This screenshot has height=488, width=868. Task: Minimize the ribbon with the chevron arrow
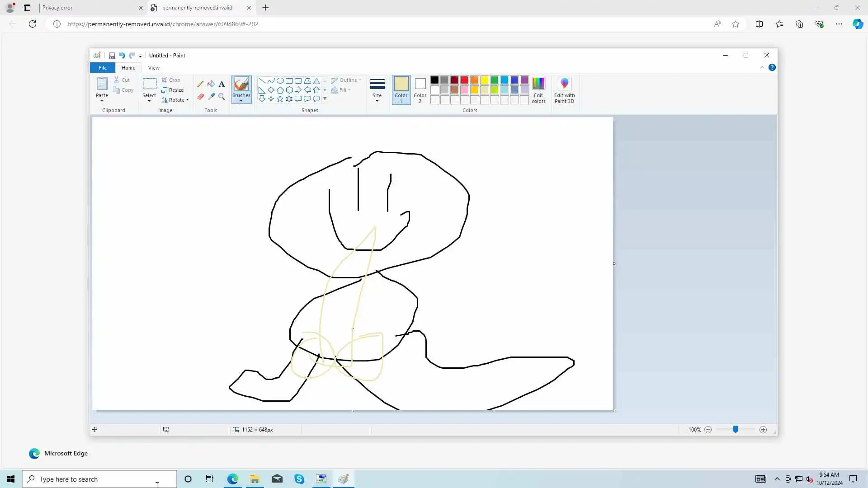pos(762,67)
